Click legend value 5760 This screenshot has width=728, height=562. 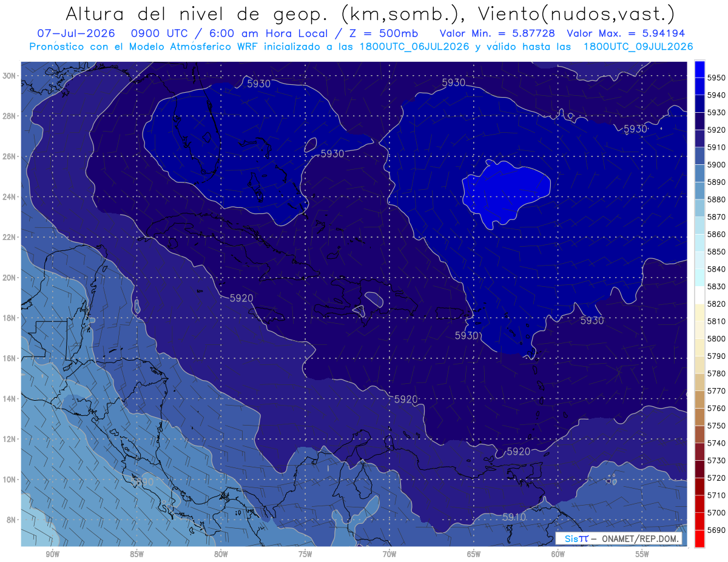pos(716,408)
